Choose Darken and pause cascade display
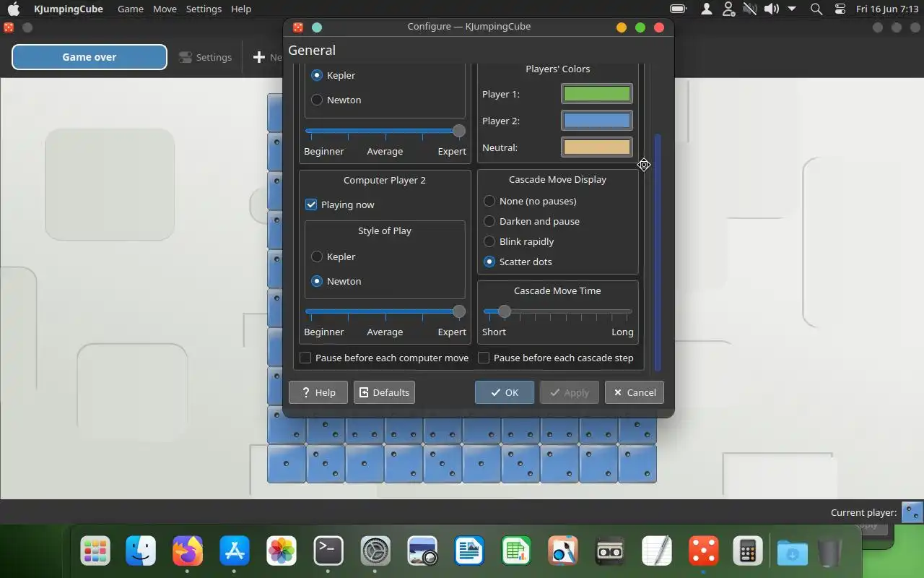The width and height of the screenshot is (924, 578). pos(489,221)
